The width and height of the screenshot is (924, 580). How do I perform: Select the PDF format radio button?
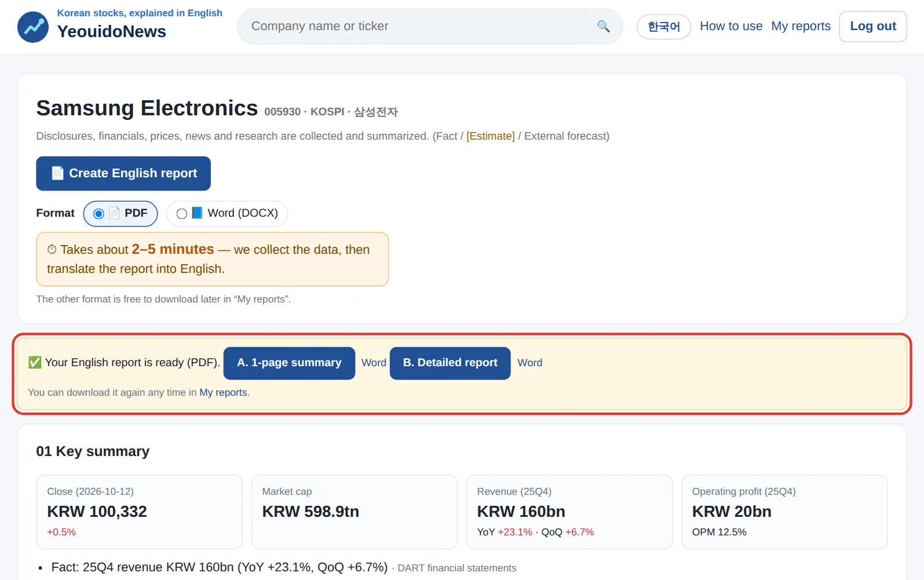click(x=98, y=214)
